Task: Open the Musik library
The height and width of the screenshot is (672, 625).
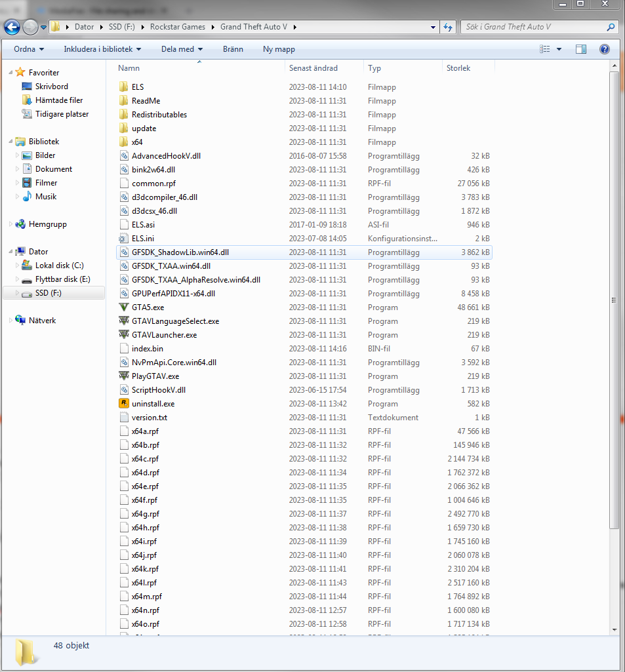Action: point(46,196)
